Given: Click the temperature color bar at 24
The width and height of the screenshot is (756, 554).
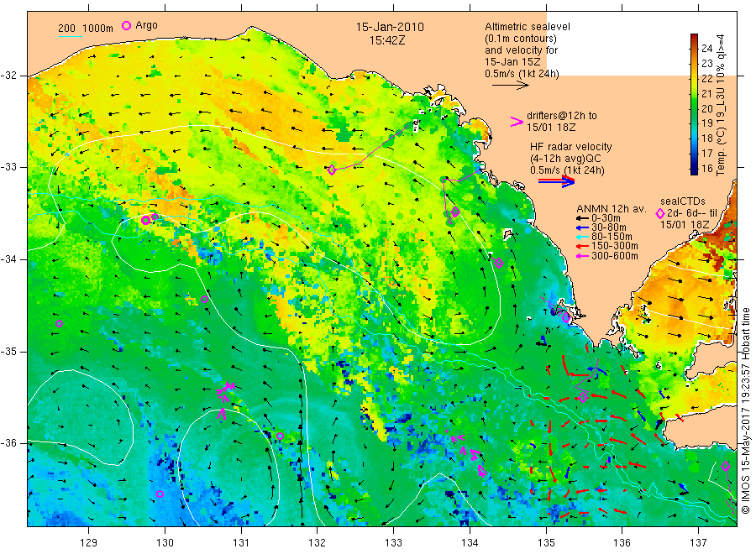Looking at the screenshot, I should (694, 48).
